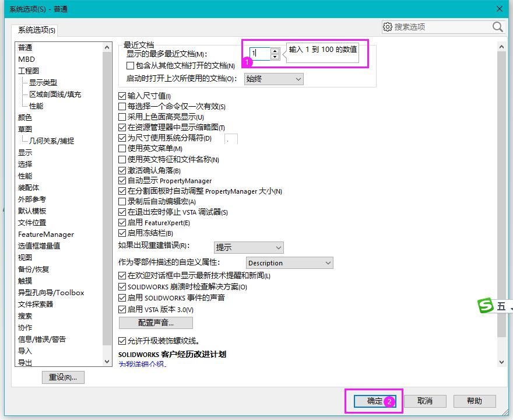This screenshot has width=513, height=420.
Task: Click the options list scroll-down arrow
Action: click(x=107, y=362)
